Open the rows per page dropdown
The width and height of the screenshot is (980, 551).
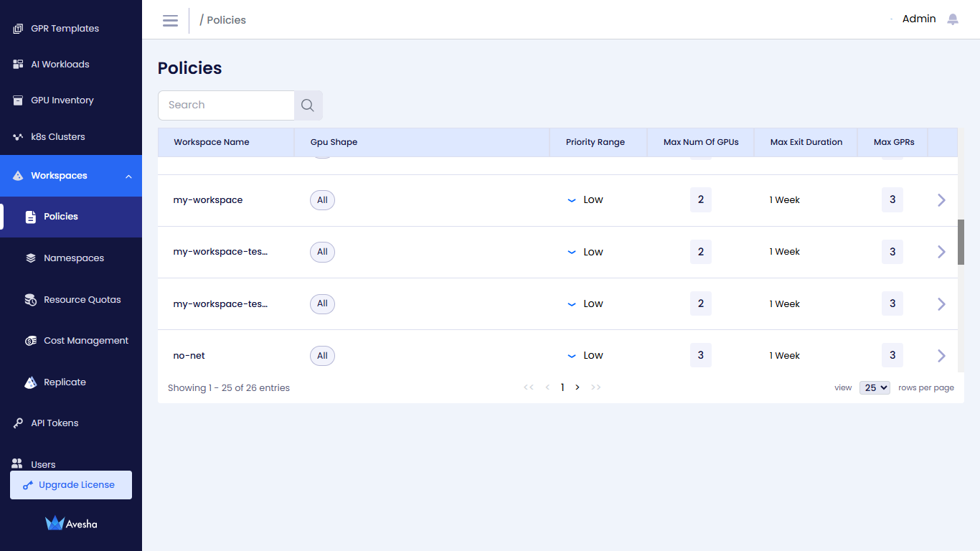(875, 387)
